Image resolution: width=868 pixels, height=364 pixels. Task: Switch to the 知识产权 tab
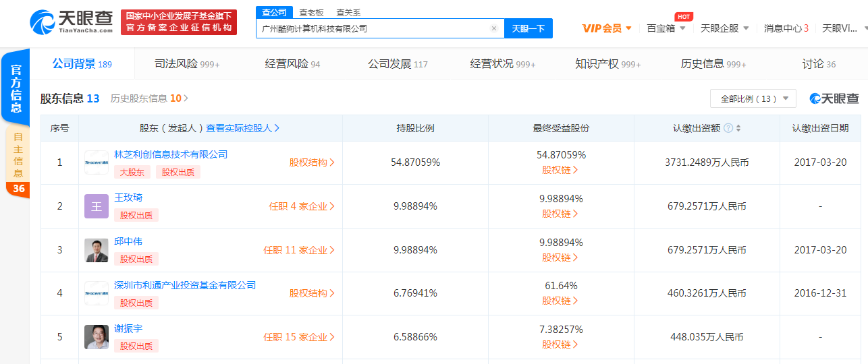(x=607, y=64)
